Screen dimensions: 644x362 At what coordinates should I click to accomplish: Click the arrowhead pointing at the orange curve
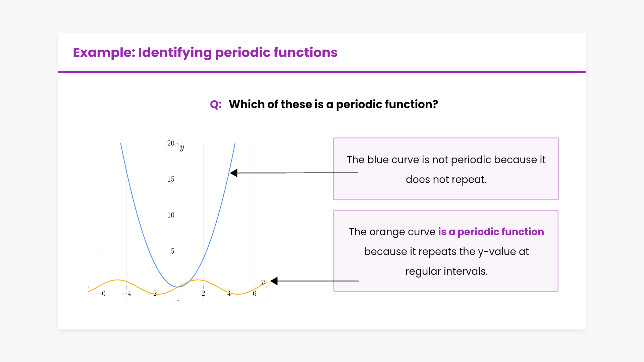click(274, 281)
